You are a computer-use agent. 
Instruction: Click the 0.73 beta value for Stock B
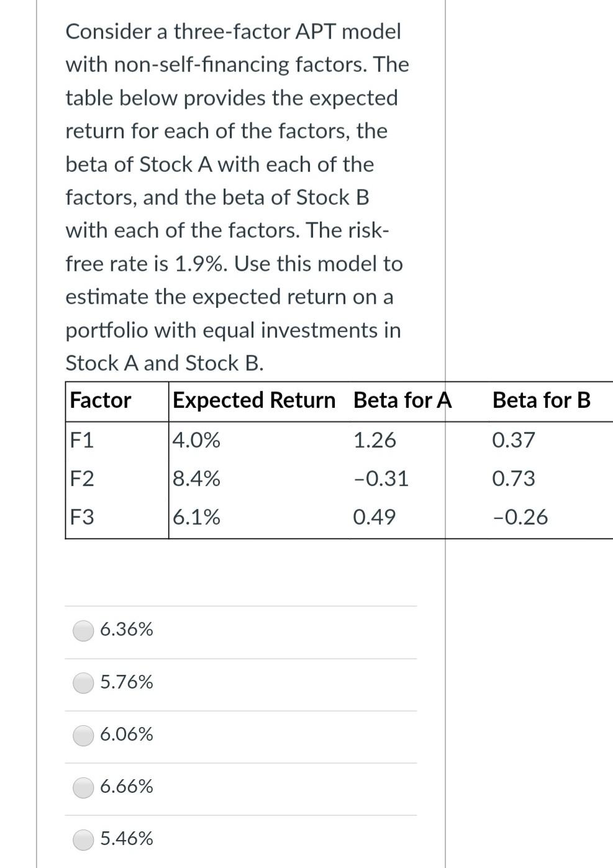tap(513, 479)
